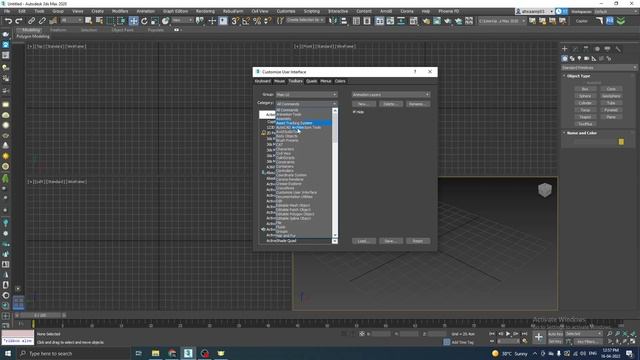Open the Create Selection Set dropdown
Screen dimensions: 640x360
305,20
